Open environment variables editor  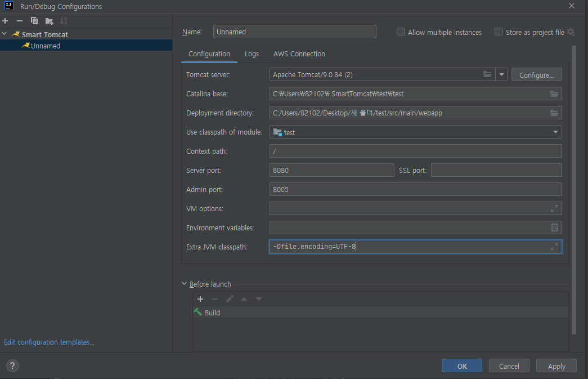point(554,228)
